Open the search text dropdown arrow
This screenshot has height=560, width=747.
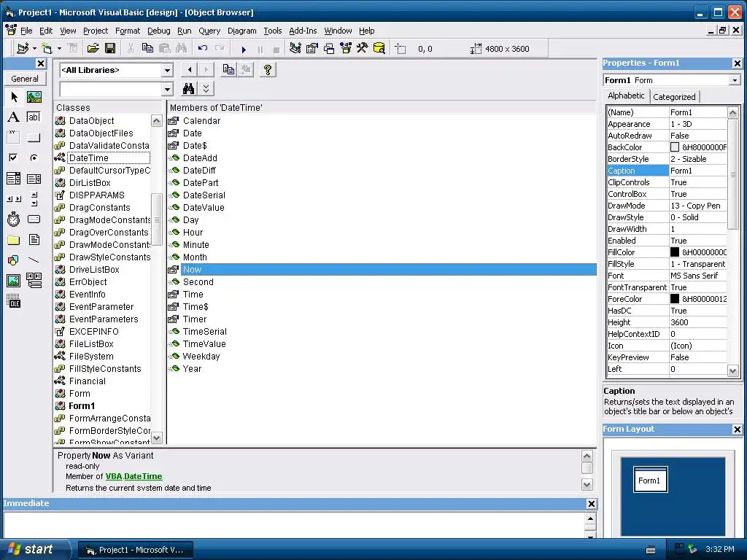167,89
